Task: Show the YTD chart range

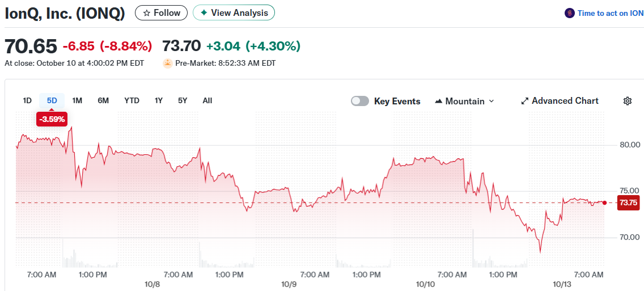Action: click(x=132, y=100)
